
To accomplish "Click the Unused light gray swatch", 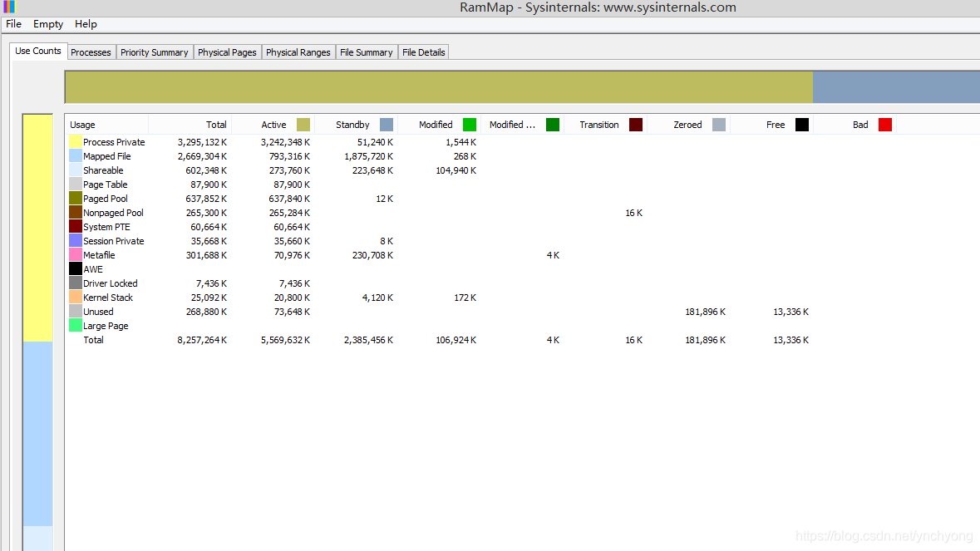I will pos(76,311).
